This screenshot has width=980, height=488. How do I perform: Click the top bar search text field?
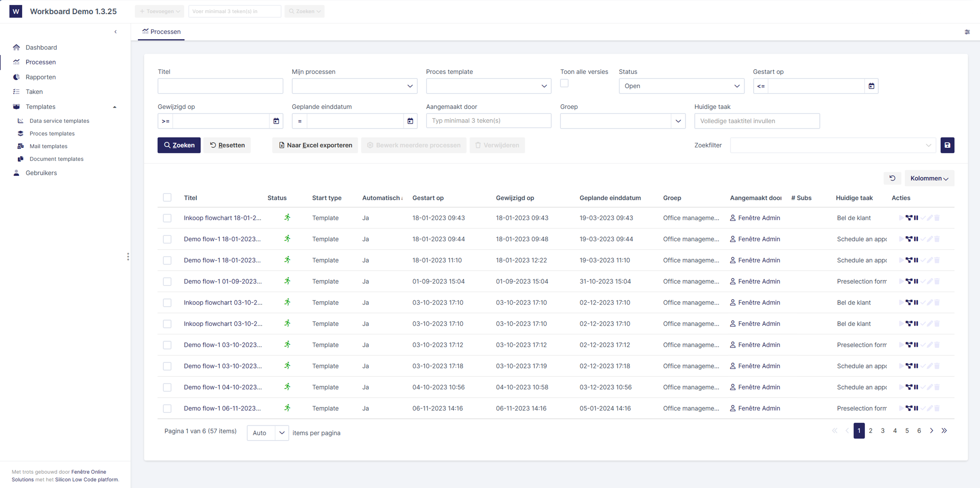pos(235,11)
